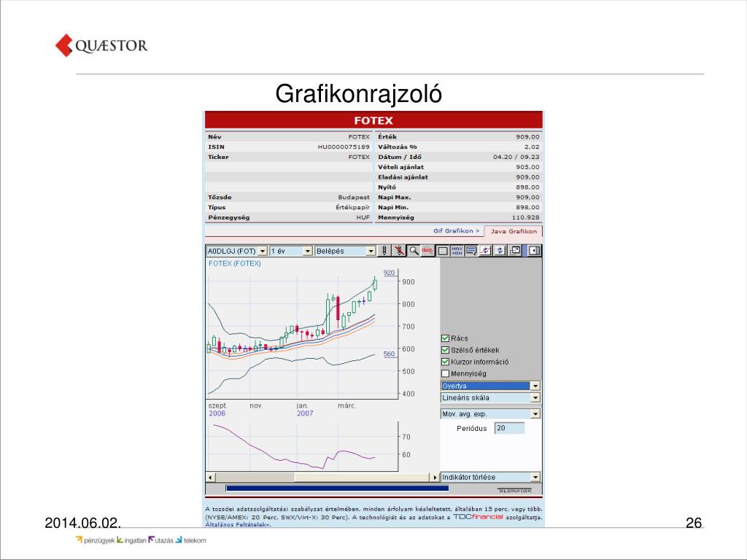
Task: Click the chart compare curve icon
Action: coord(485,251)
